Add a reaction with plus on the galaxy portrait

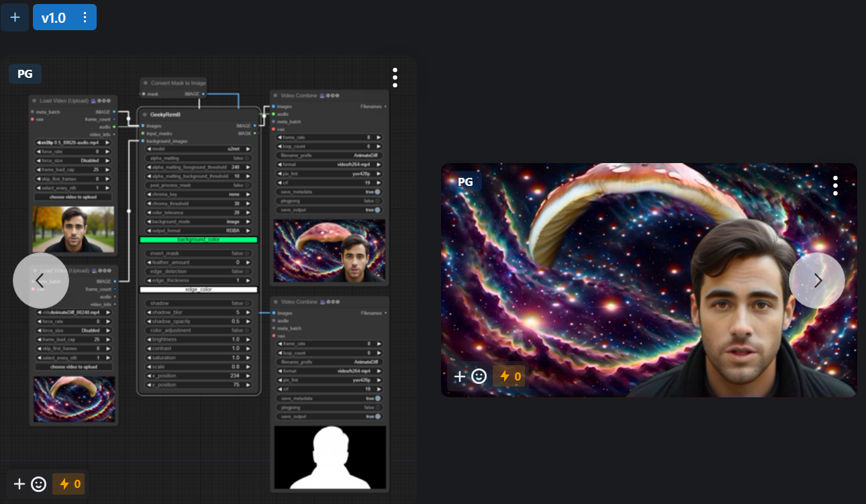[460, 376]
